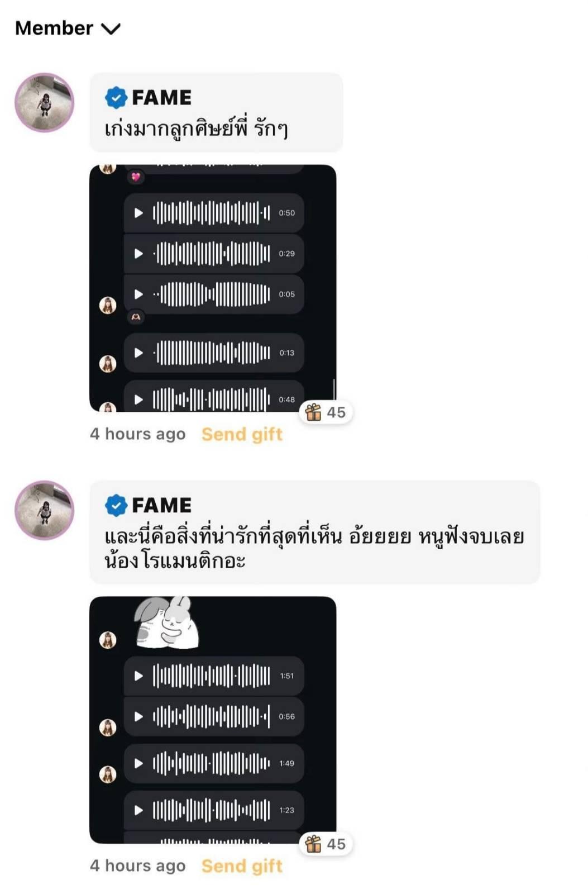The image size is (588, 894).
Task: Click Send gift under the second post
Action: pyautogui.click(x=242, y=866)
